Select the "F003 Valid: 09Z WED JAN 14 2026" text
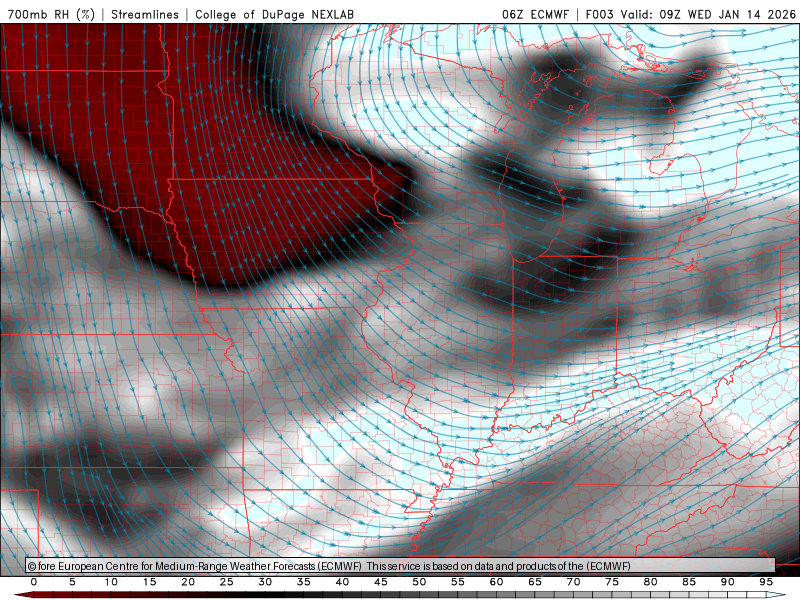Viewport: 800px width, 600px height. click(x=690, y=14)
